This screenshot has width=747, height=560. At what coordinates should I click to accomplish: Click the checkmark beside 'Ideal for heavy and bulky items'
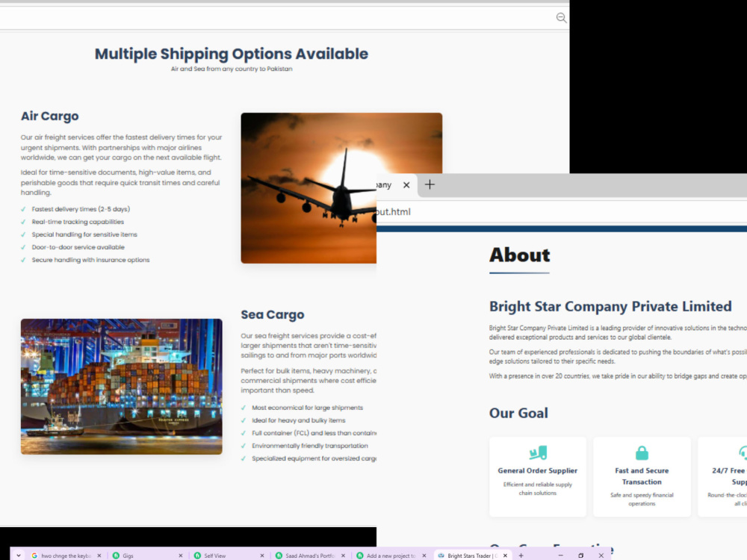tap(244, 420)
